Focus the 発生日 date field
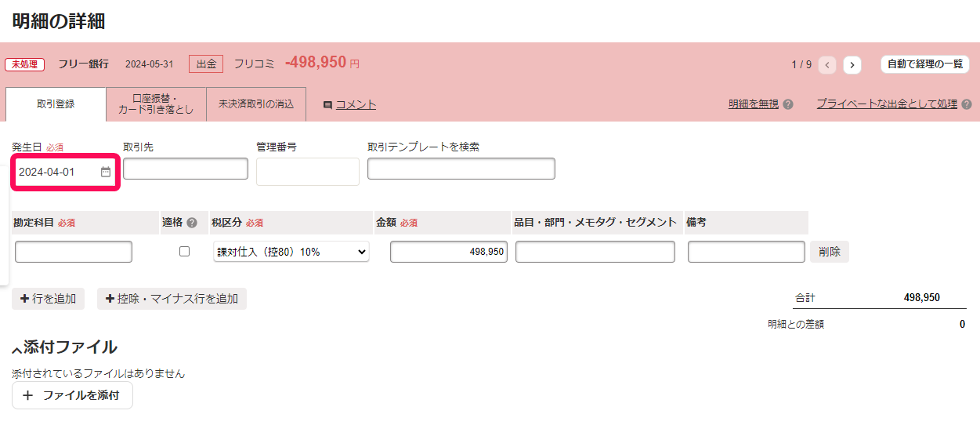This screenshot has width=980, height=436. (64, 172)
